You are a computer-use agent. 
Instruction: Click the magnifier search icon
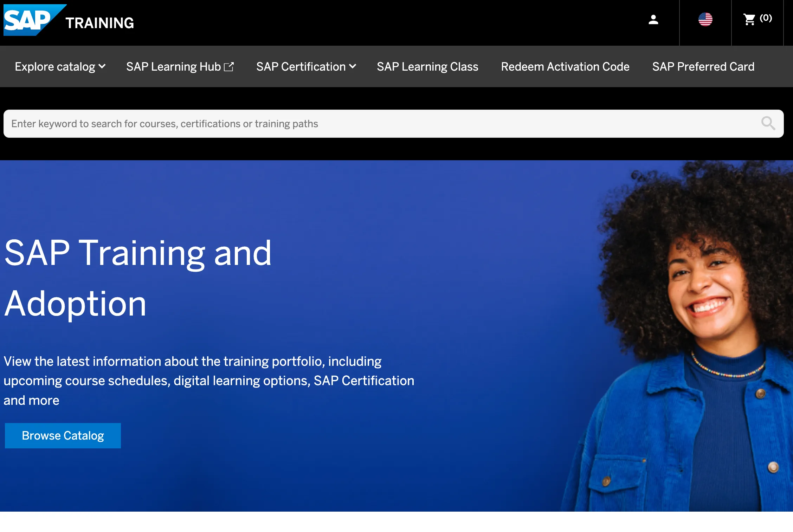pyautogui.click(x=768, y=124)
